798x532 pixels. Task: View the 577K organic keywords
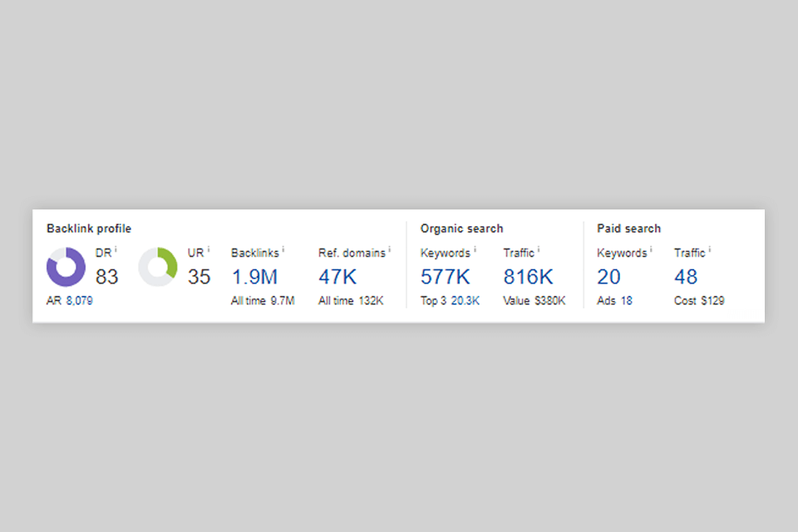[445, 277]
